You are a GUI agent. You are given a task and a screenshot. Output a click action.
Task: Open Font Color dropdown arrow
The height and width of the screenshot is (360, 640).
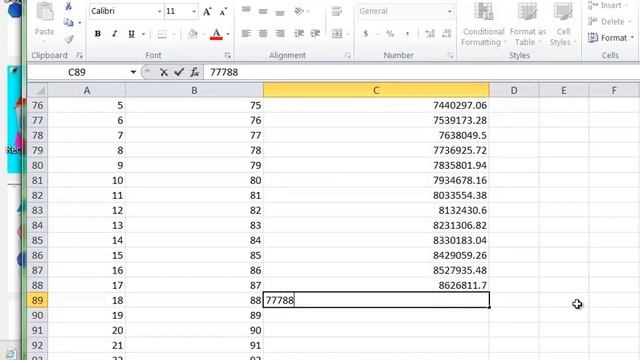(228, 34)
